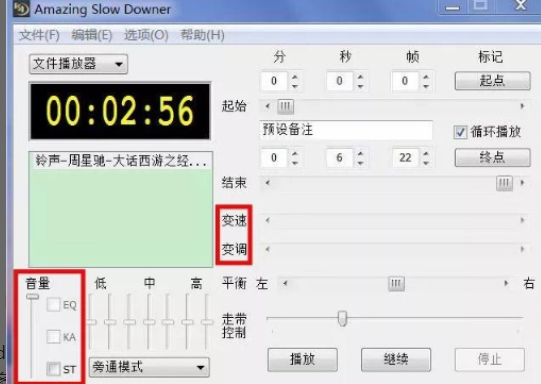Click the 00:02:56 time display
541x384 pixels.
(x=120, y=111)
